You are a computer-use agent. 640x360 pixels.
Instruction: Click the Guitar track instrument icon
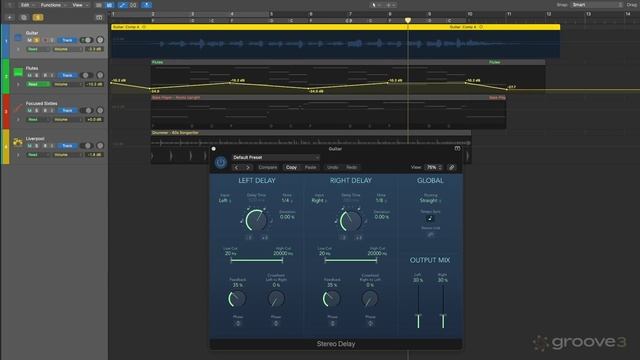tap(18, 38)
